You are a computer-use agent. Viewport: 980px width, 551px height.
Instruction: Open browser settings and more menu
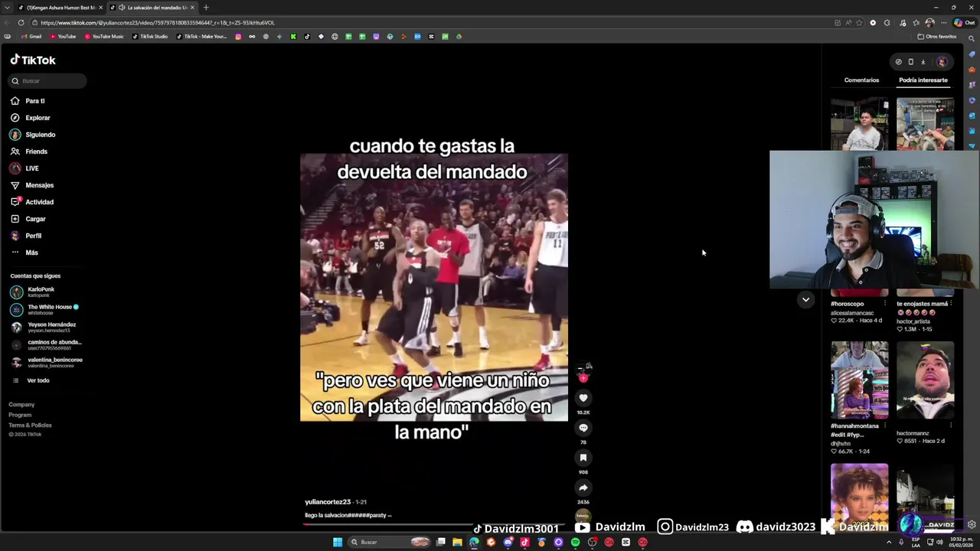click(x=942, y=23)
